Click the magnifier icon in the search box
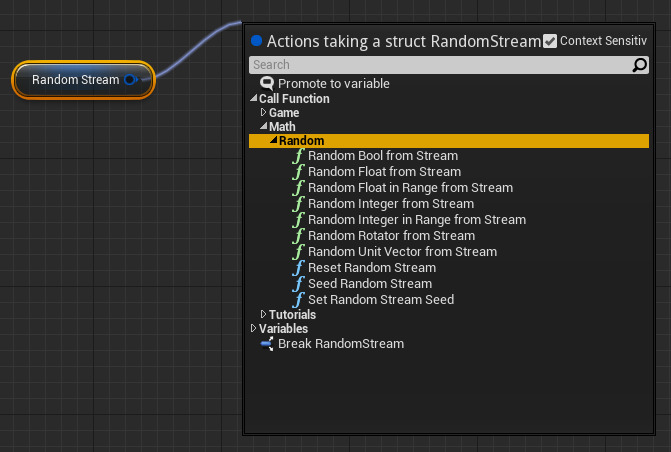Screen dimensions: 671x452 [639, 65]
